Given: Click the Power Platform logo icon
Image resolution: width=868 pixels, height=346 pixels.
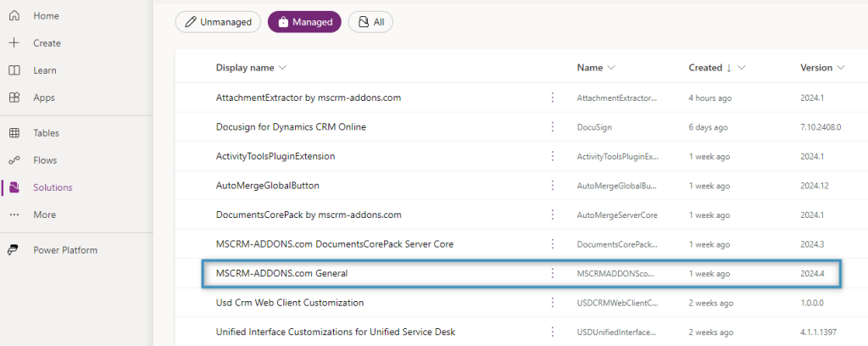Looking at the screenshot, I should point(14,250).
